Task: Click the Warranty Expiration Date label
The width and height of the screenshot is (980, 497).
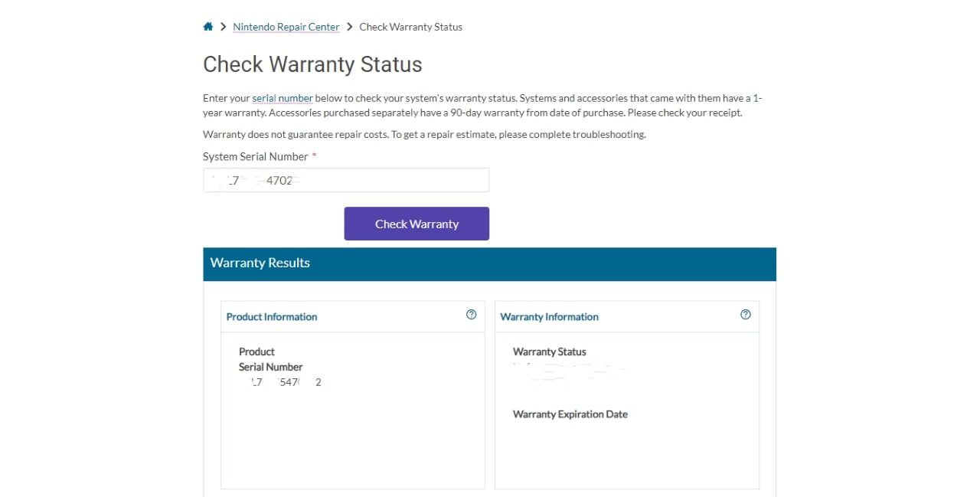Action: 570,414
